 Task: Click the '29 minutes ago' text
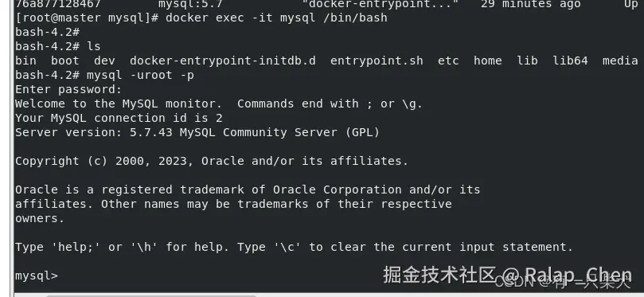point(531,5)
